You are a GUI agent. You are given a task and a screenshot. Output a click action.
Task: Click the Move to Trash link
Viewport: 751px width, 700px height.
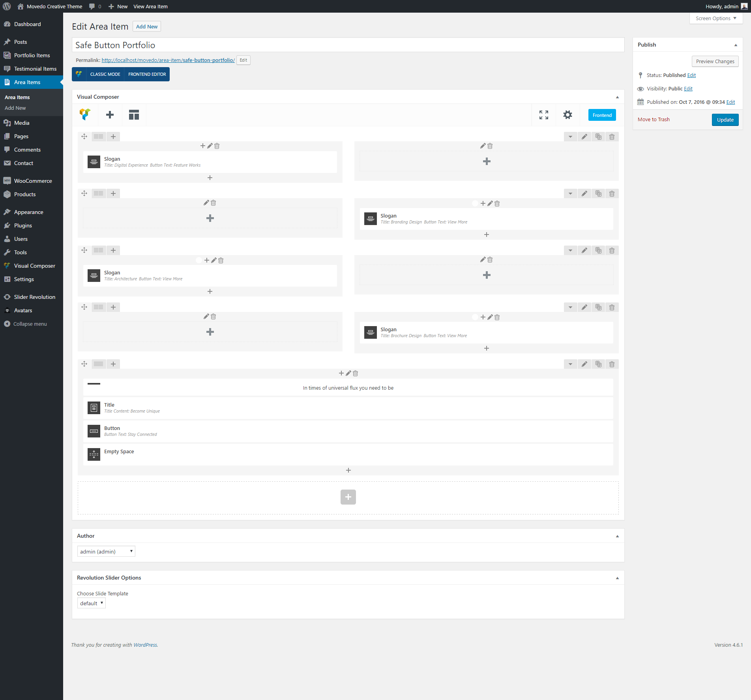[x=653, y=120]
